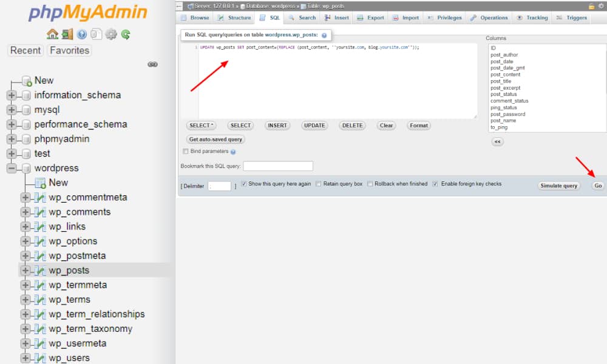Open the Favorites tables button
Screen dimensions: 607x364
69,50
